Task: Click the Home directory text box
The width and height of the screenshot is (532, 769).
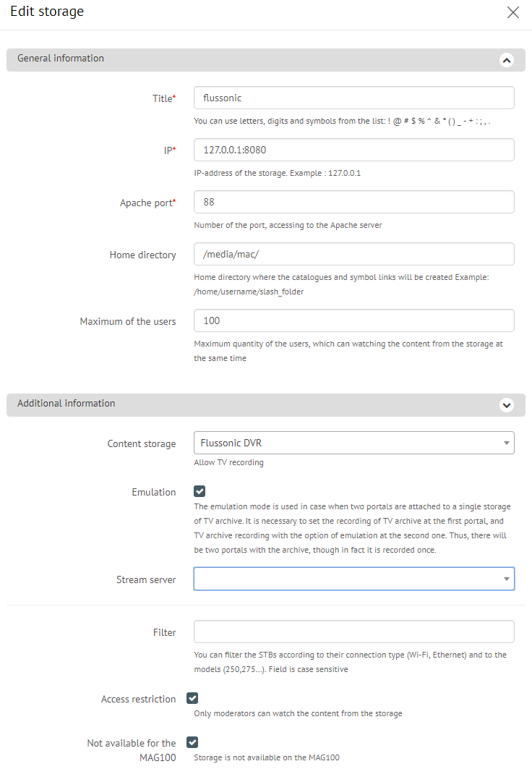Action: (353, 254)
